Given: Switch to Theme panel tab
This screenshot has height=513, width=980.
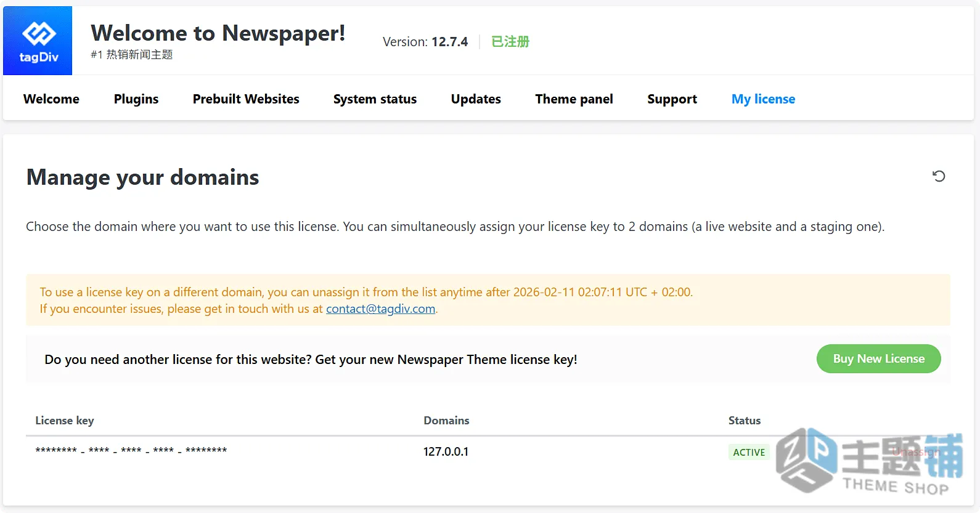Looking at the screenshot, I should click(574, 99).
